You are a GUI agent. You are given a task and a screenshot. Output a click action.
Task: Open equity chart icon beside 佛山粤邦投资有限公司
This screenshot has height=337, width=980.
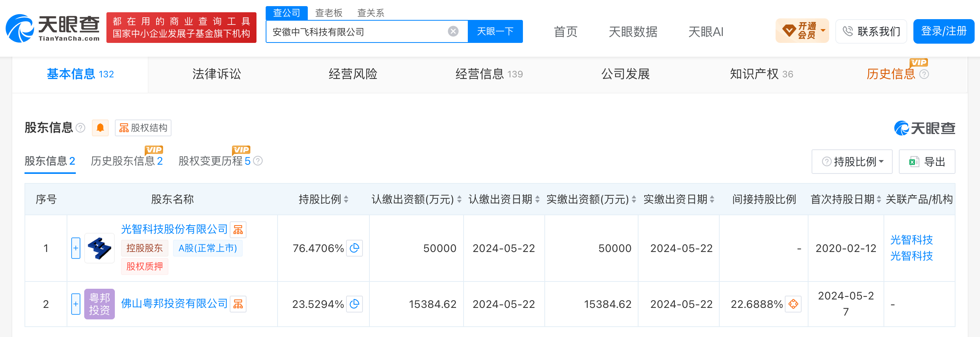coord(238,304)
